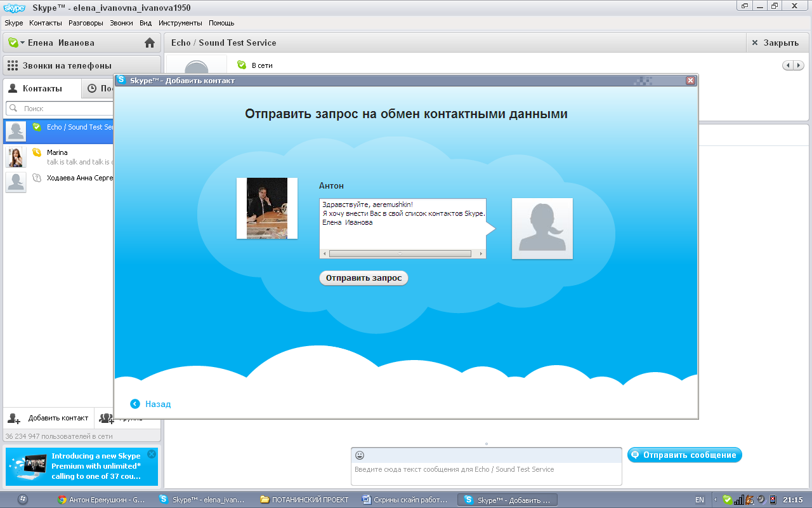The image size is (812, 508).
Task: Open the Контакты menu
Action: pyautogui.click(x=46, y=23)
